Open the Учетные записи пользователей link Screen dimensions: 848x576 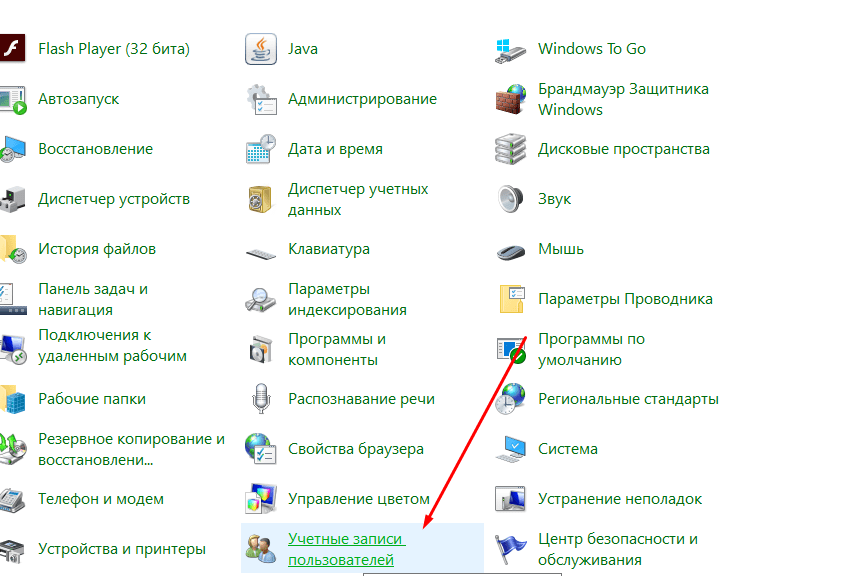click(x=347, y=549)
